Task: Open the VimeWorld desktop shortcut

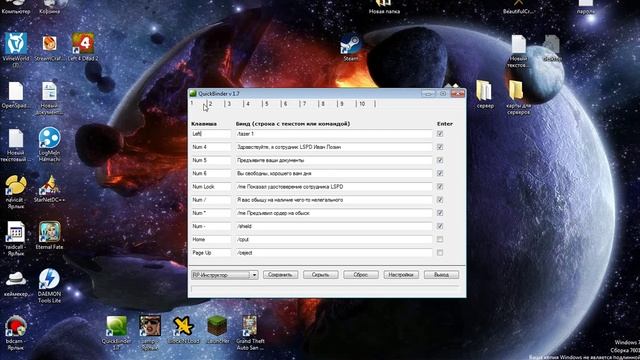Action: click(x=16, y=44)
